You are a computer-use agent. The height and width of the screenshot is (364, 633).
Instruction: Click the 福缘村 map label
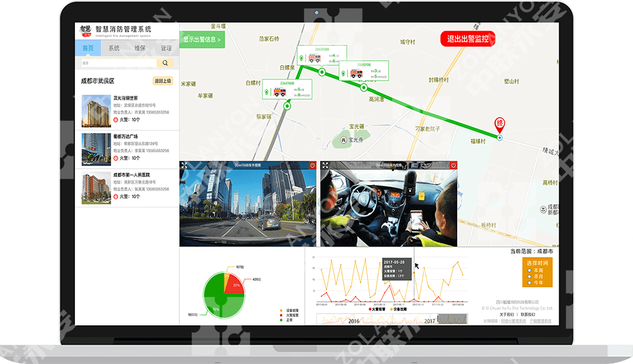[478, 141]
